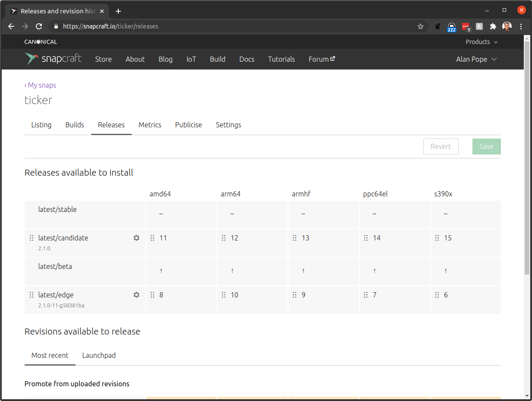532x401 pixels.
Task: Go to the Settings tab
Action: coord(228,125)
